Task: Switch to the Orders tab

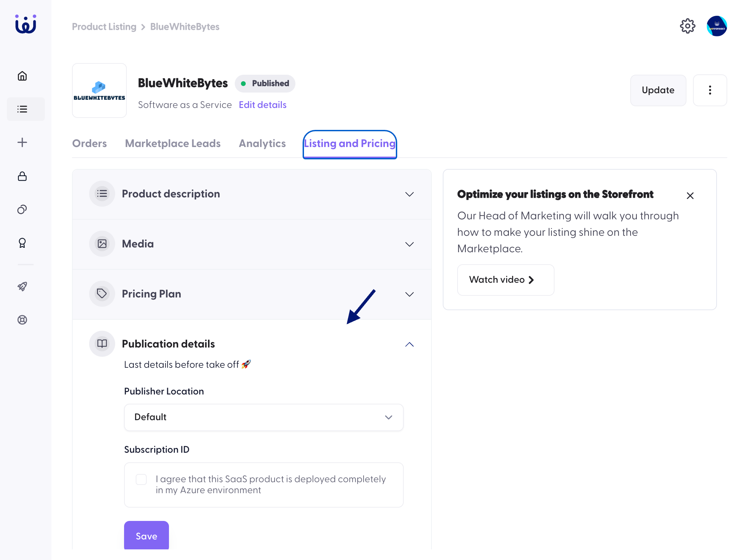Action: tap(89, 143)
